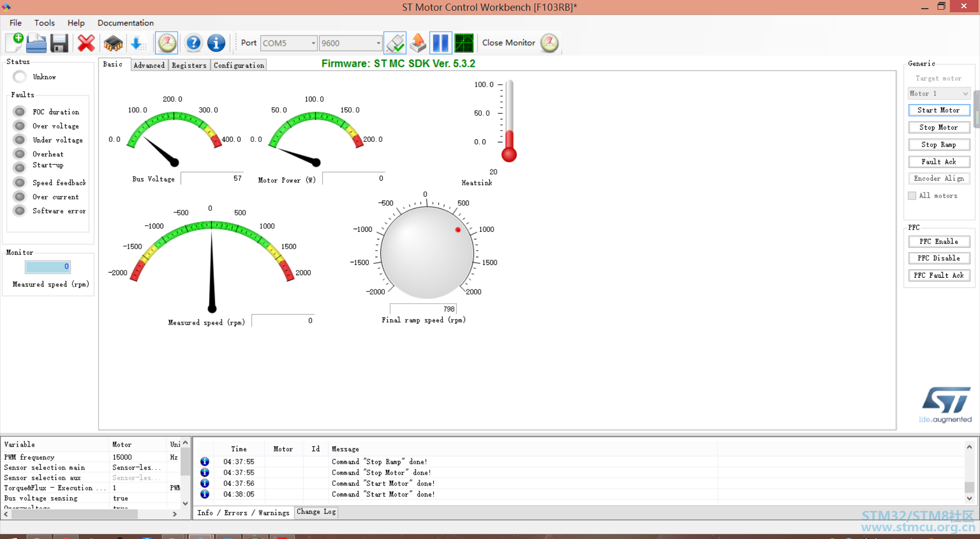Viewport: 980px width, 539px height.
Task: Switch to the Change Log tab
Action: 316,511
